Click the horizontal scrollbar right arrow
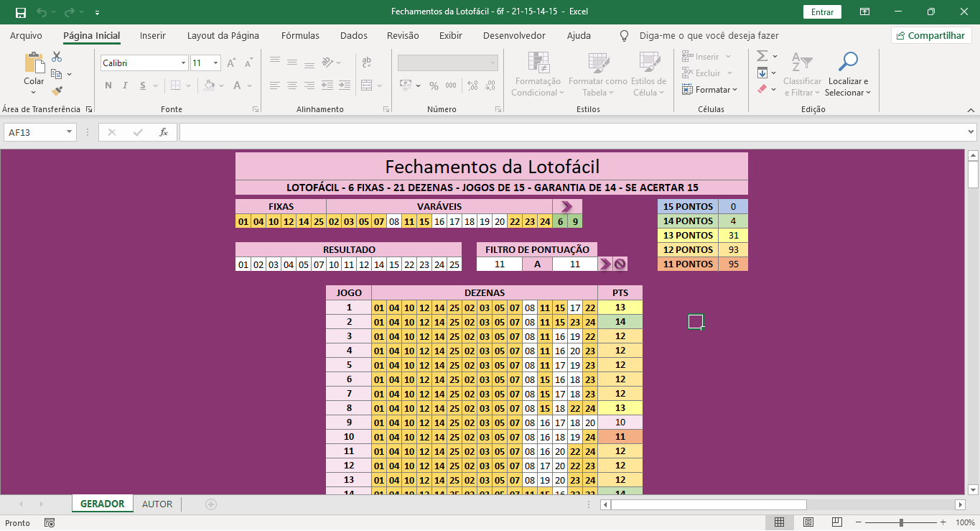The width and height of the screenshot is (980, 531). [959, 504]
